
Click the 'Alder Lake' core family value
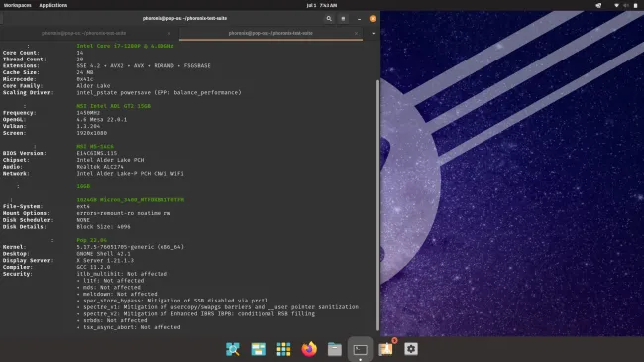tap(93, 86)
